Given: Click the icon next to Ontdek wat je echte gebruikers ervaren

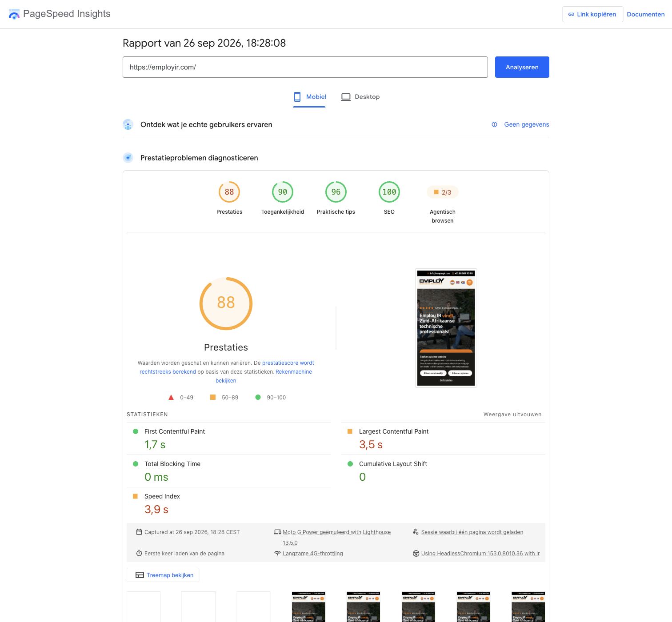Looking at the screenshot, I should tap(128, 124).
